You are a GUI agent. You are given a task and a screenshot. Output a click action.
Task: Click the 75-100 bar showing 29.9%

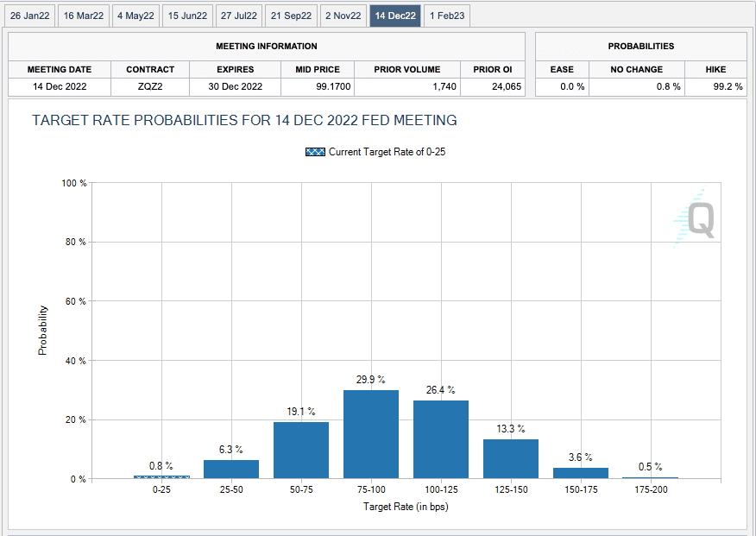[x=371, y=434]
